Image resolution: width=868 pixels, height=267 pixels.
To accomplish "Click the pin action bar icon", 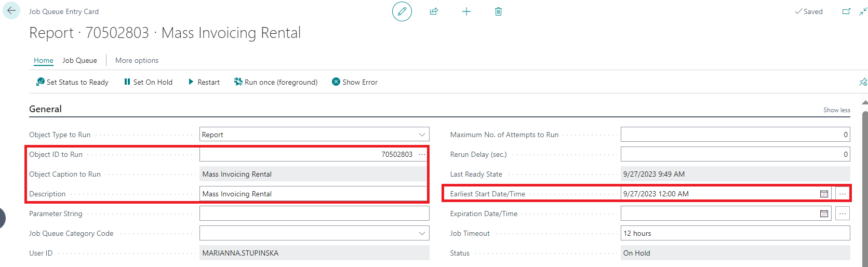I will pos(863,82).
